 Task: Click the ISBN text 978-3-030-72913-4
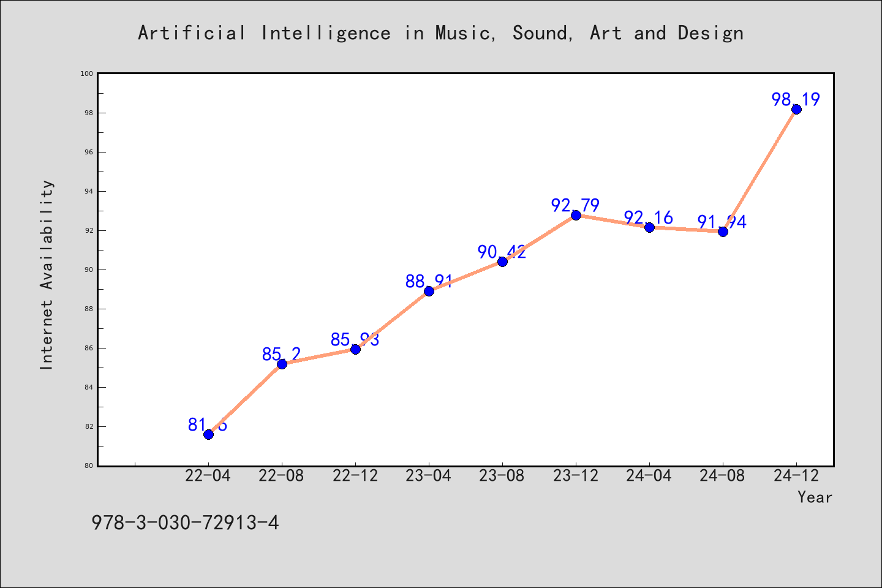(185, 522)
